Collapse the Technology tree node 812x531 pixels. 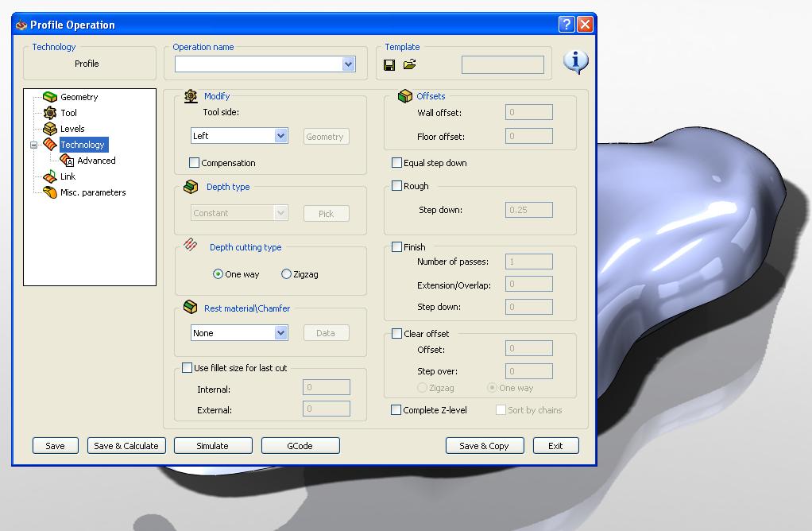click(33, 145)
